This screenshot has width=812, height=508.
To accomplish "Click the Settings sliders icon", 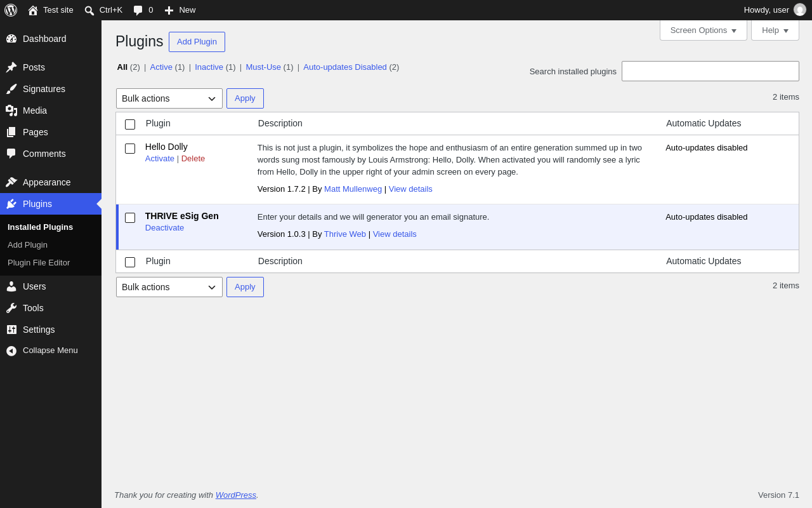I will pyautogui.click(x=11, y=330).
